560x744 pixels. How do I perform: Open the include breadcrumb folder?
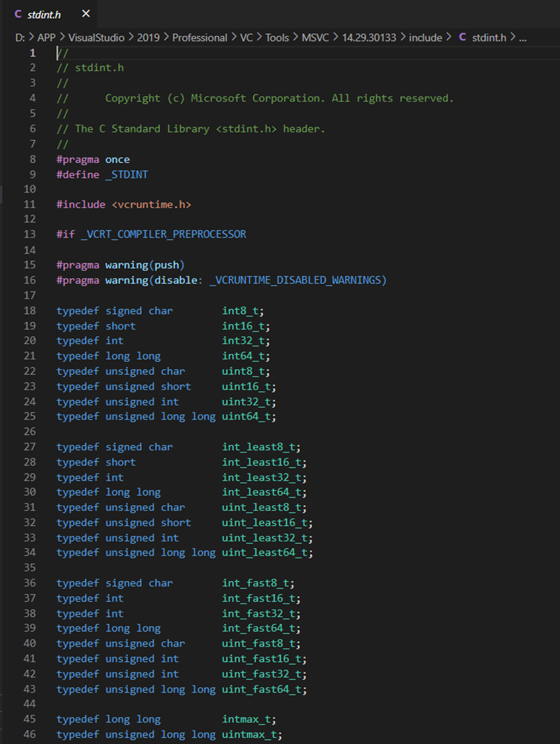click(426, 38)
